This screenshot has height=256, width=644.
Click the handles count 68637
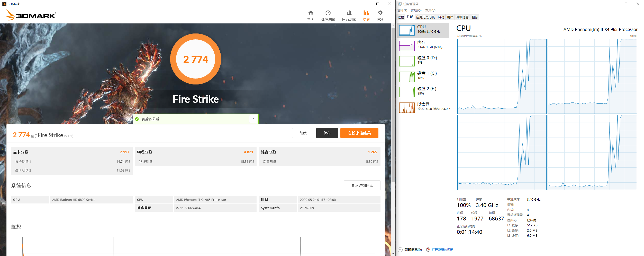pos(496,219)
